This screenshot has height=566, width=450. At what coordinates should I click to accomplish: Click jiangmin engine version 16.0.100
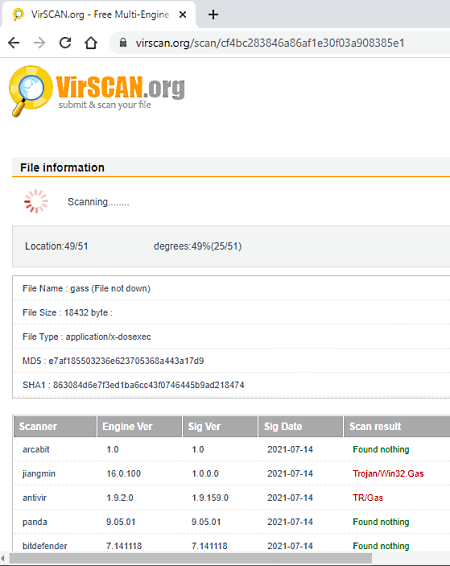(x=123, y=474)
